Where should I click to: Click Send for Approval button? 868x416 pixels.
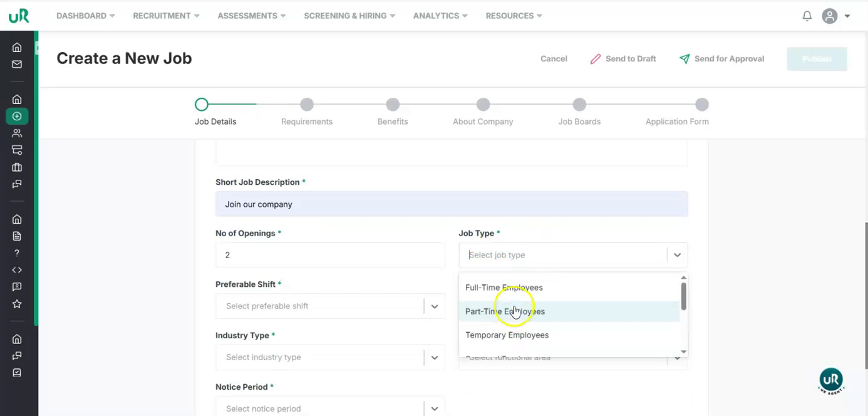pyautogui.click(x=721, y=59)
